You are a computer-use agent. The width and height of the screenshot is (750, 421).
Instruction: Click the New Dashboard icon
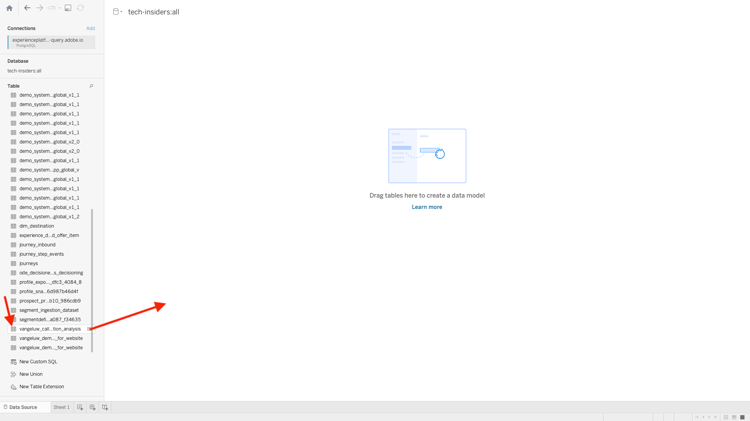tap(92, 407)
